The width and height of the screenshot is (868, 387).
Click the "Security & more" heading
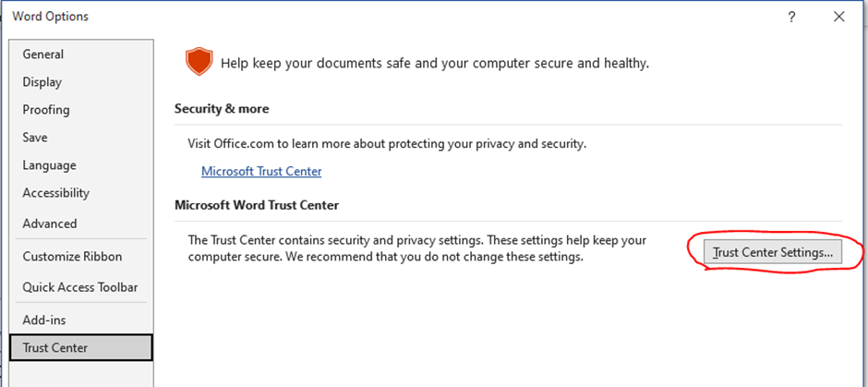pyautogui.click(x=222, y=109)
